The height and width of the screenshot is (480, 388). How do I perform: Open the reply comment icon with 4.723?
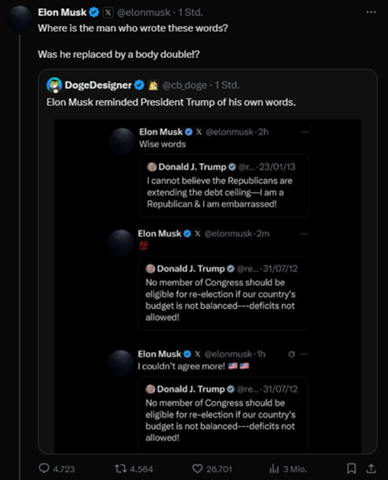(44, 468)
